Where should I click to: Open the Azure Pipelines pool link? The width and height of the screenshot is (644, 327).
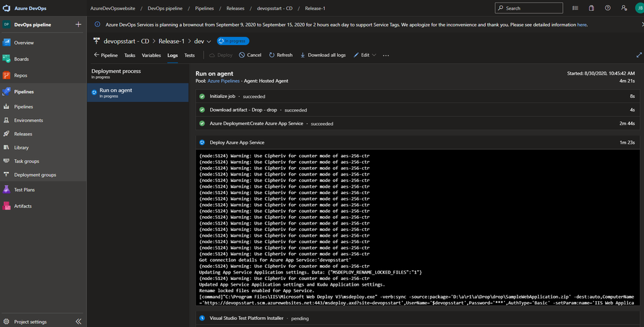pyautogui.click(x=224, y=81)
